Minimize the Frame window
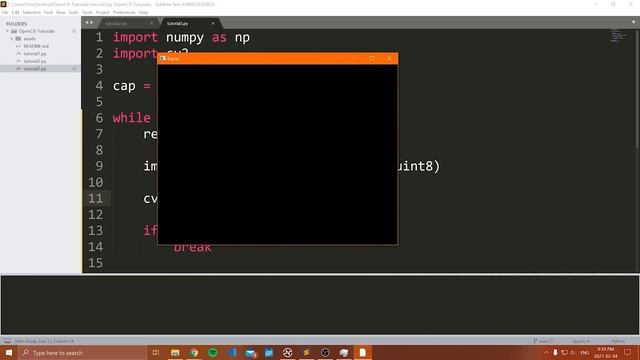The image size is (640, 360). click(x=354, y=58)
